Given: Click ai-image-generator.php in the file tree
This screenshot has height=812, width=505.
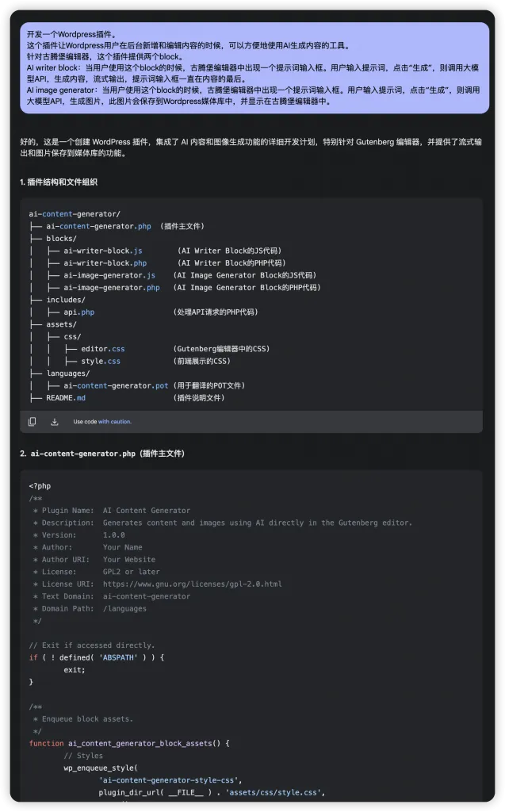Looking at the screenshot, I should (x=112, y=287).
